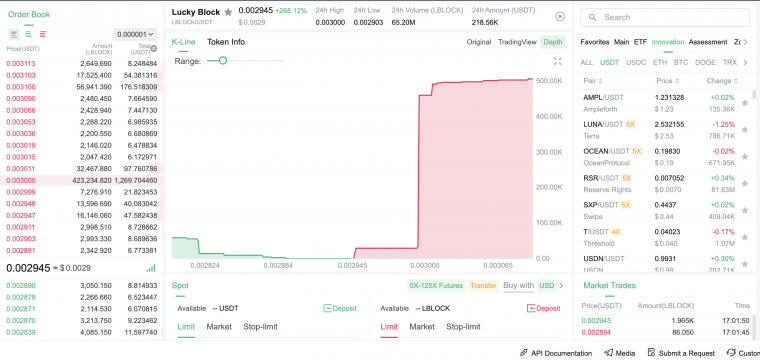760x361 pixels.
Task: Open API Documentation link
Action: pos(555,353)
